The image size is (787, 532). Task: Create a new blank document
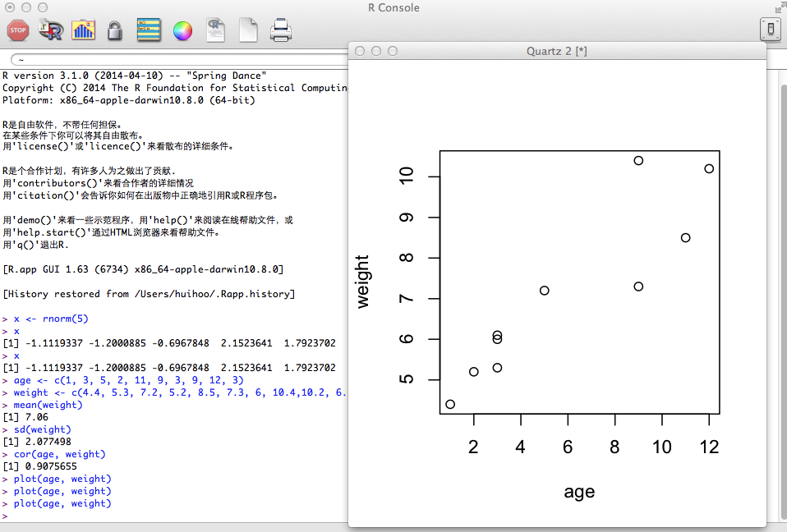(248, 31)
